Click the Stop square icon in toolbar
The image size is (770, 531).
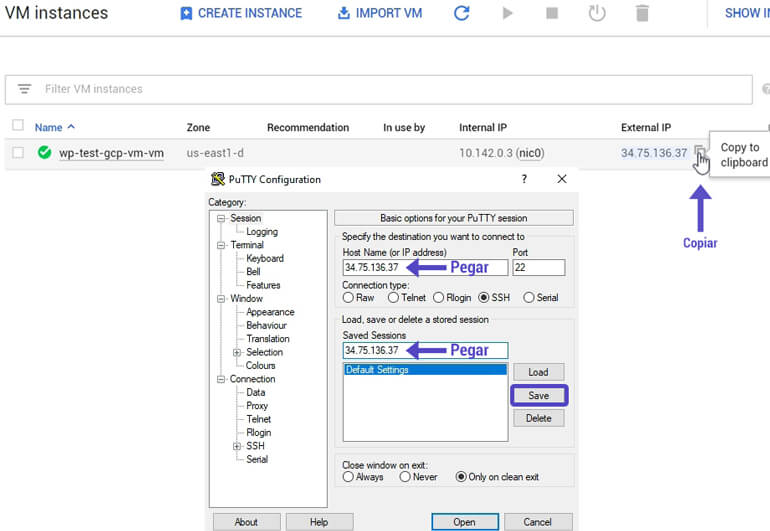click(x=552, y=13)
